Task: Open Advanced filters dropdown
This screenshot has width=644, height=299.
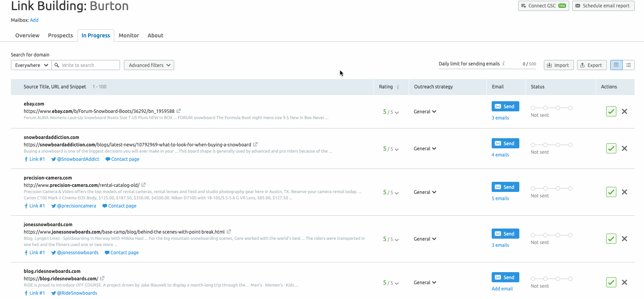Action: (149, 65)
